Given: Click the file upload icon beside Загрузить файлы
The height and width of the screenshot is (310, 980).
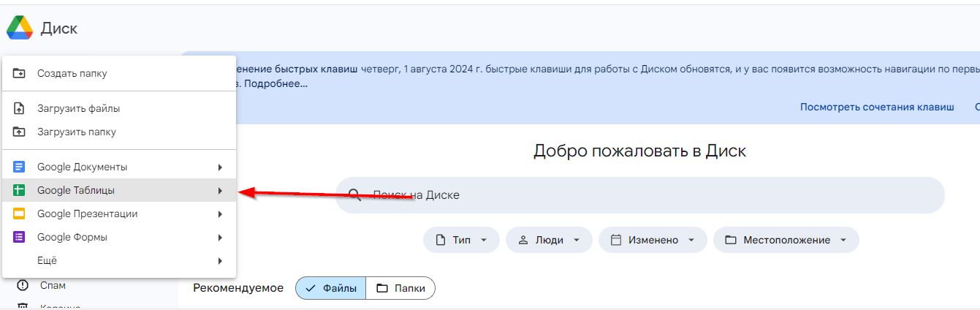Looking at the screenshot, I should pyautogui.click(x=20, y=108).
